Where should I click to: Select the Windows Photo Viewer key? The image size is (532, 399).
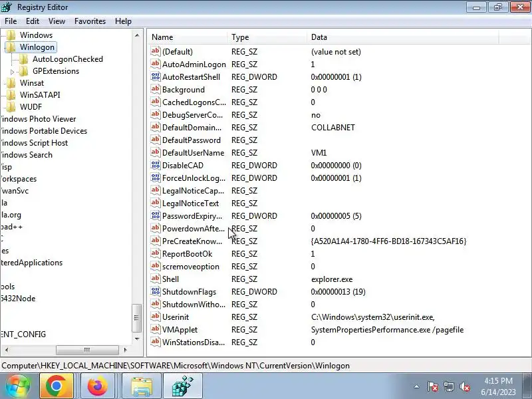[38, 119]
